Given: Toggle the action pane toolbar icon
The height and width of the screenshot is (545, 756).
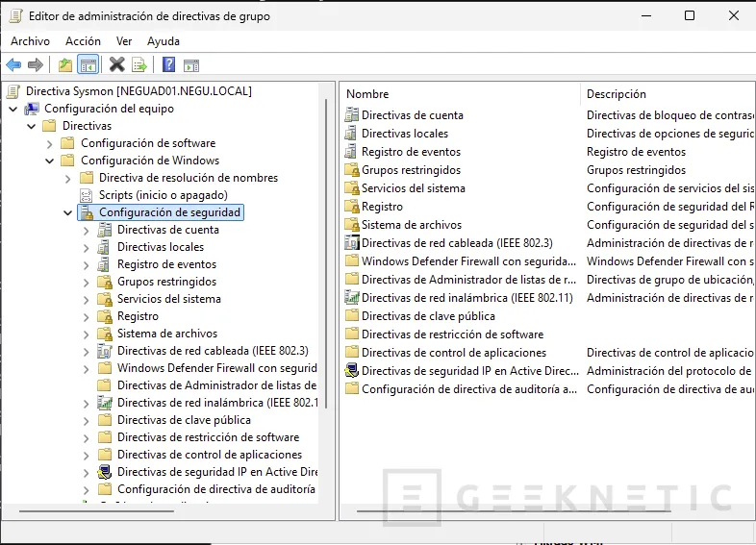Looking at the screenshot, I should pos(191,65).
